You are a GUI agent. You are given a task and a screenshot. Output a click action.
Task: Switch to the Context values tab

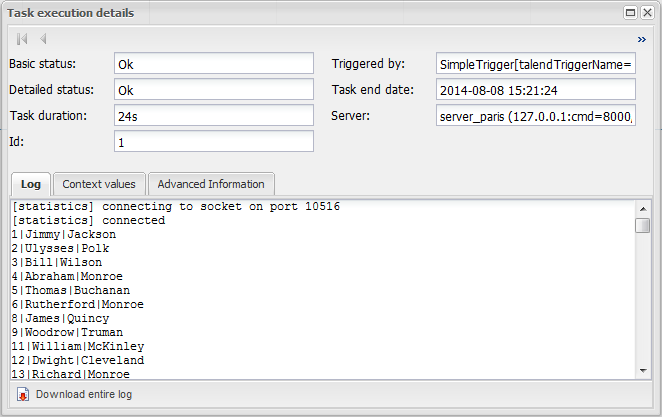(99, 184)
